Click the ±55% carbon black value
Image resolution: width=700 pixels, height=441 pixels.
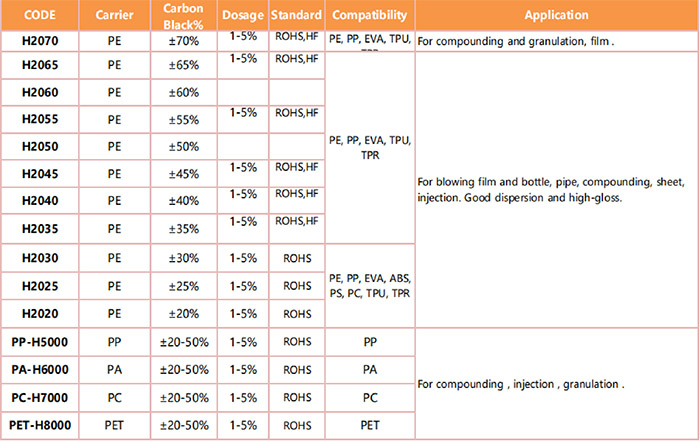click(183, 120)
